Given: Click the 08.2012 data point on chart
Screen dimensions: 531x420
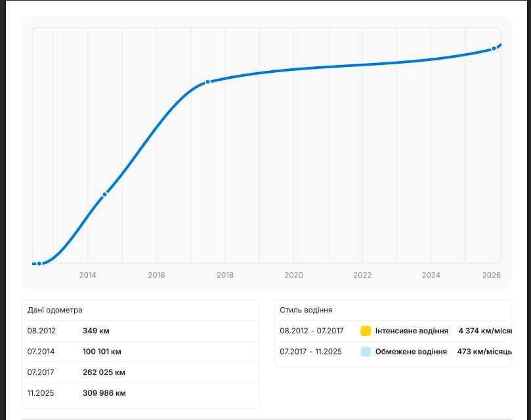Looking at the screenshot, I should click(x=39, y=264).
